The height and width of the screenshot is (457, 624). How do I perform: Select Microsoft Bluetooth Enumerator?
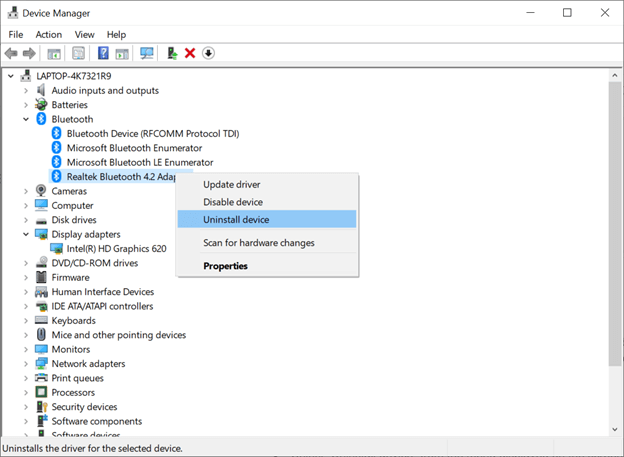pos(135,148)
